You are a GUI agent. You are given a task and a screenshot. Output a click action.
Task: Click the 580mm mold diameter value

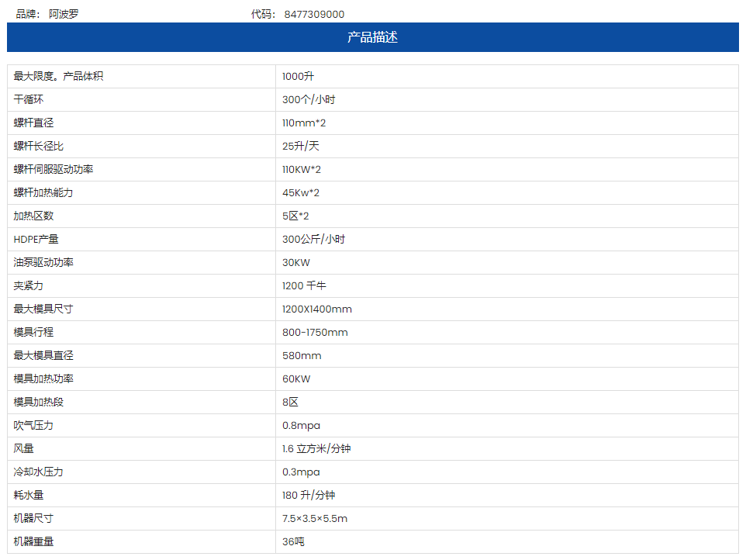[x=302, y=355]
